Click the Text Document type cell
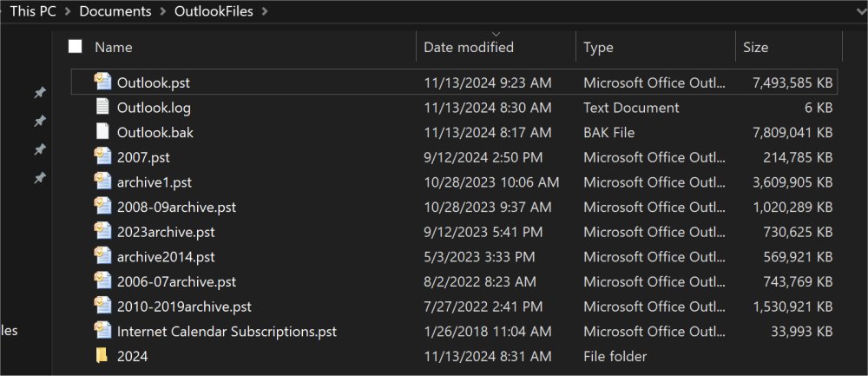Image resolution: width=868 pixels, height=376 pixels. coord(631,108)
